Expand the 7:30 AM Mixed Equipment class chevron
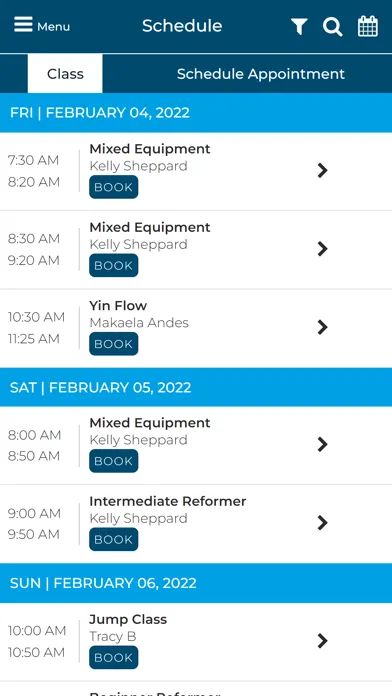 tap(323, 170)
